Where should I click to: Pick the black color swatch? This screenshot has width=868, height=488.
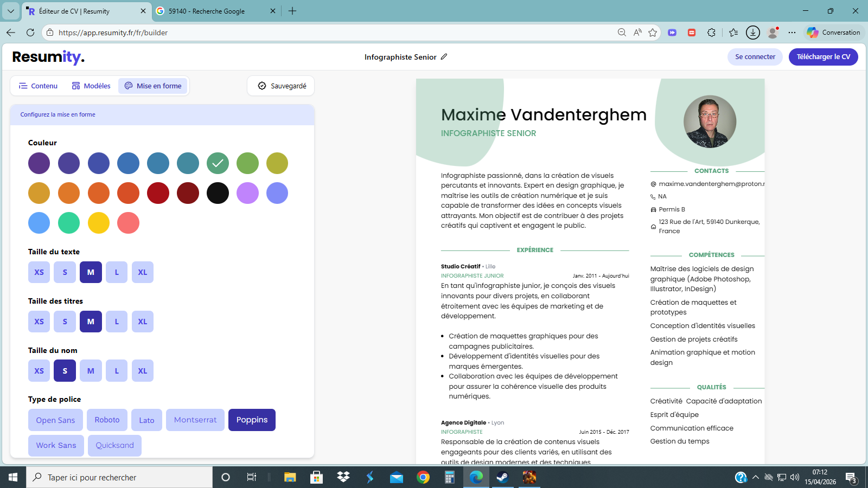pyautogui.click(x=218, y=193)
